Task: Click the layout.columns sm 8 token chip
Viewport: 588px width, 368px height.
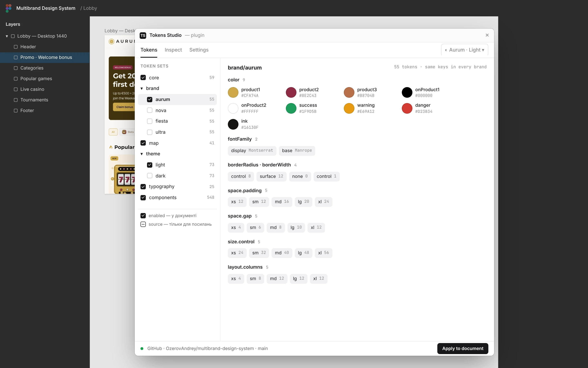Action: (255, 279)
